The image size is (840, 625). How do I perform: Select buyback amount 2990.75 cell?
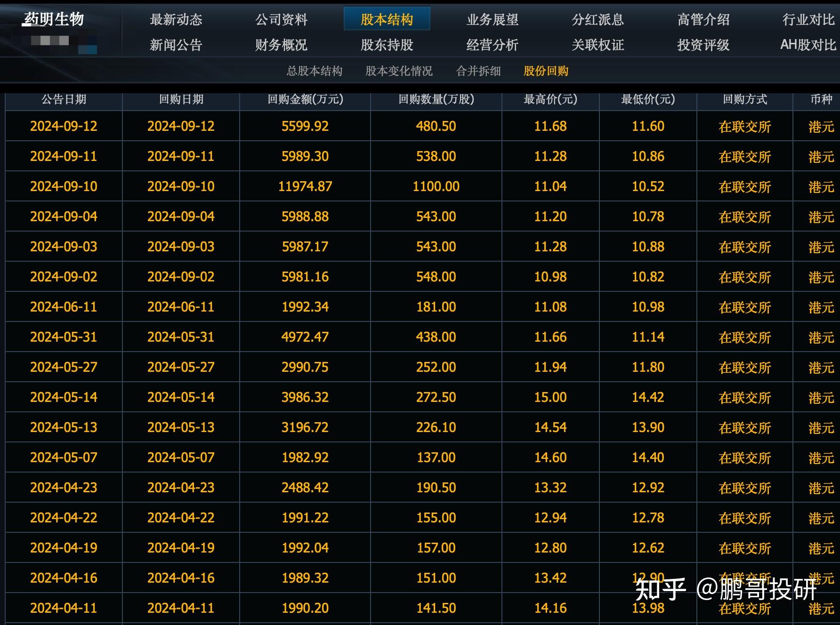(x=305, y=367)
